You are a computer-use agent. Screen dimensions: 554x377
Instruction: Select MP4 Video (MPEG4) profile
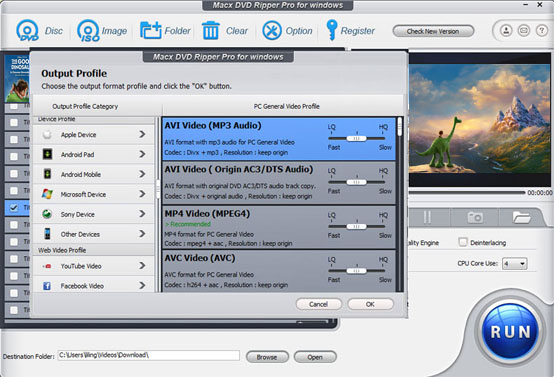tap(279, 227)
